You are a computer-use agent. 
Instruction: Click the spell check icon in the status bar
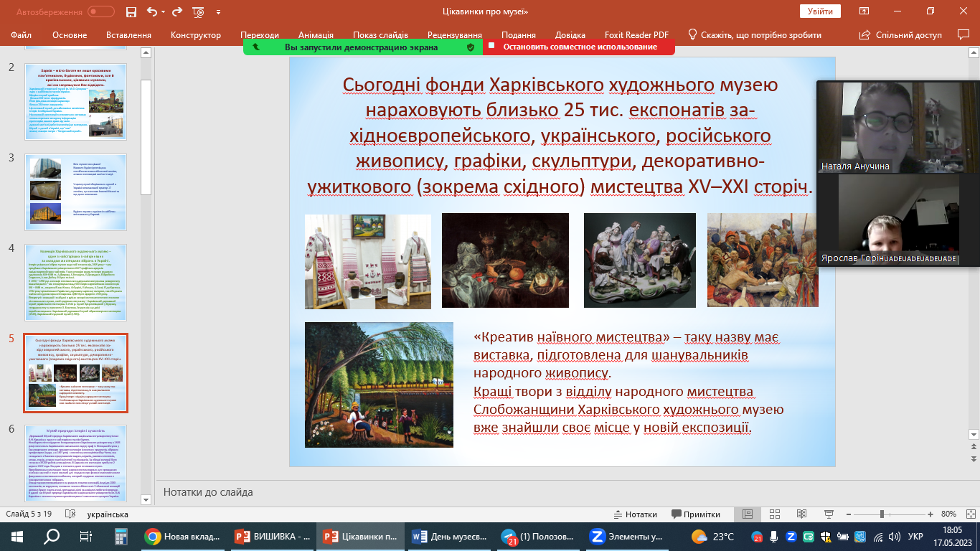tap(70, 514)
